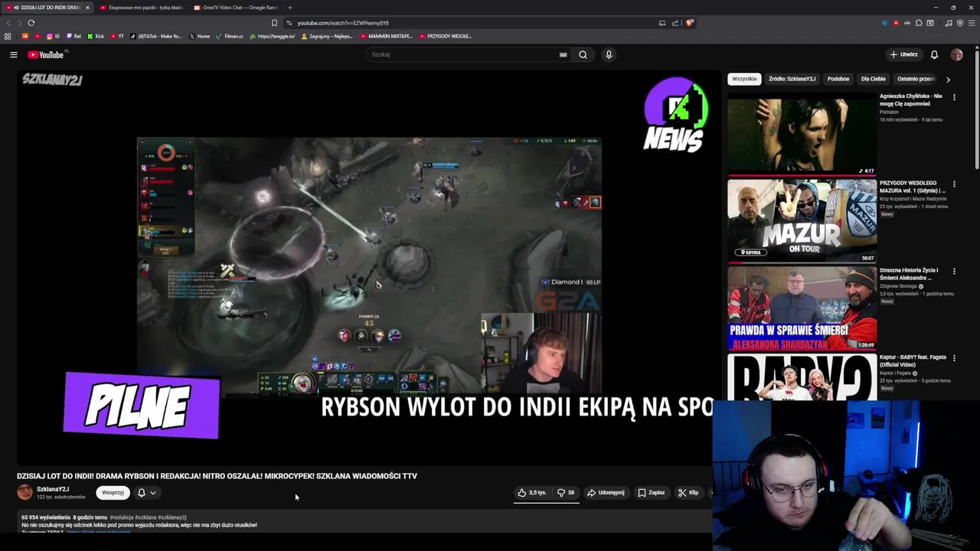This screenshot has width=980, height=551.
Task: Create a clip with Klip button
Action: (x=688, y=493)
